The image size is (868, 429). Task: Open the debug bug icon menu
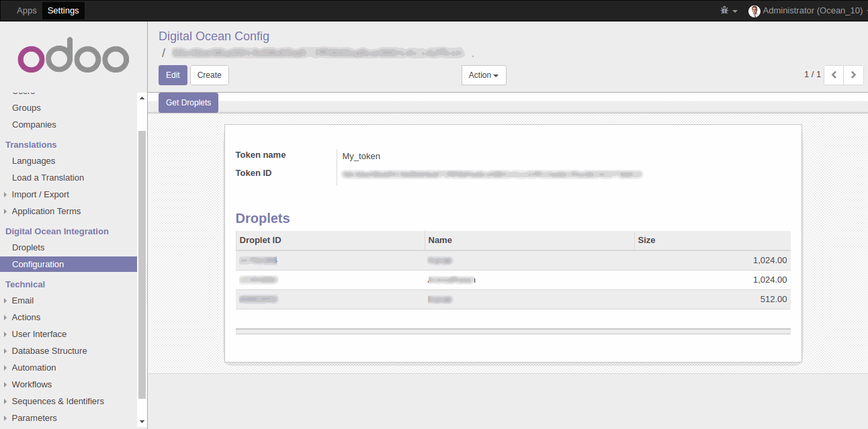[x=728, y=11]
